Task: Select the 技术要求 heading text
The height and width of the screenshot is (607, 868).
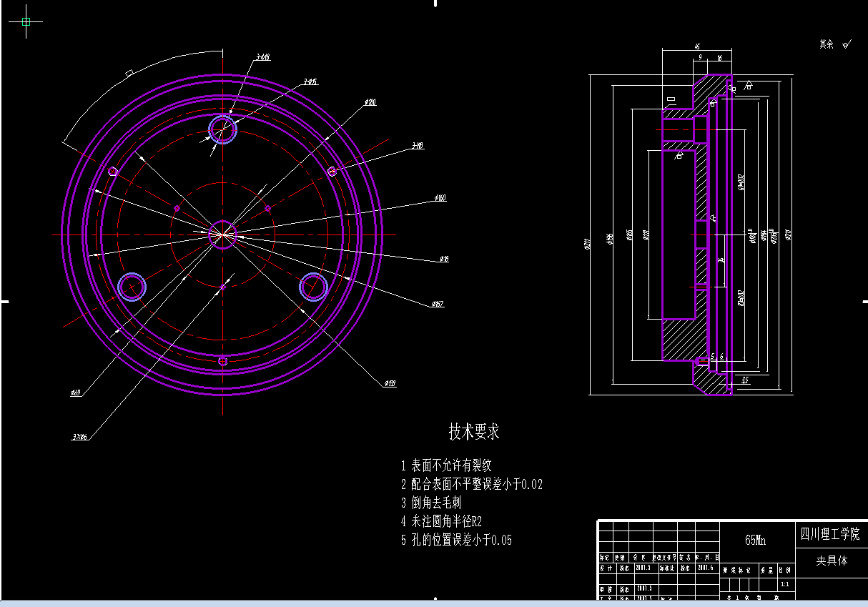Action: [x=474, y=432]
